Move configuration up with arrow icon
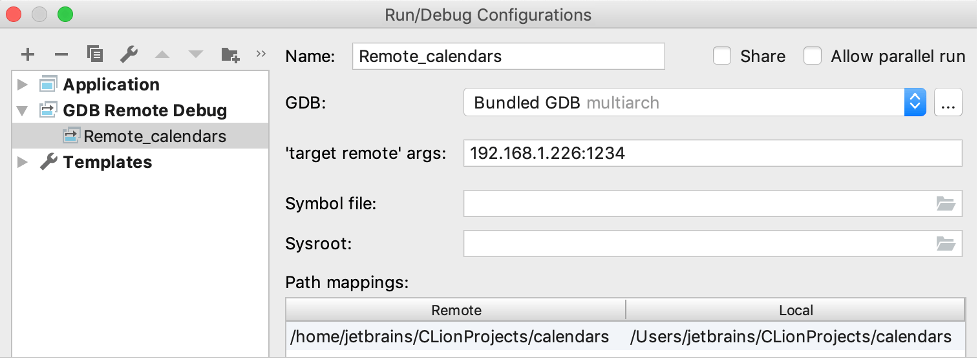The width and height of the screenshot is (980, 363). coord(162,54)
